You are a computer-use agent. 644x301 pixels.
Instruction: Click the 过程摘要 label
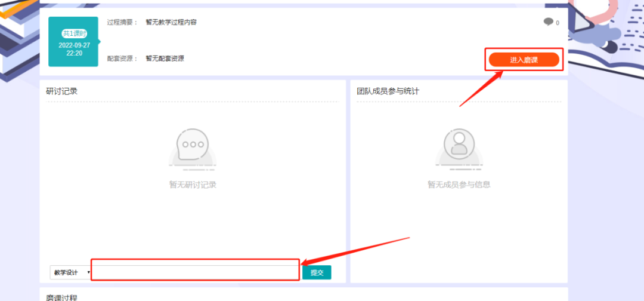tap(123, 22)
